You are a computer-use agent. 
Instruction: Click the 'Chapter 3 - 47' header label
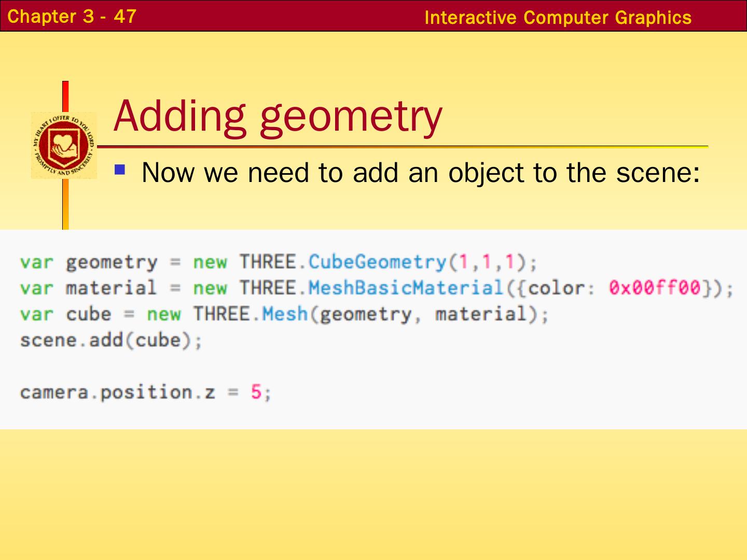[x=72, y=16]
